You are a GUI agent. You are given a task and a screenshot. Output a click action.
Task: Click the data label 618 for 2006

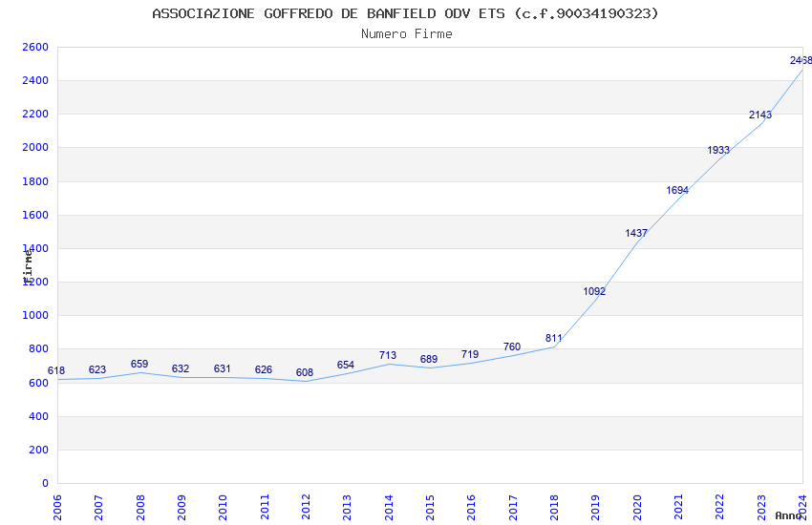pyautogui.click(x=56, y=370)
